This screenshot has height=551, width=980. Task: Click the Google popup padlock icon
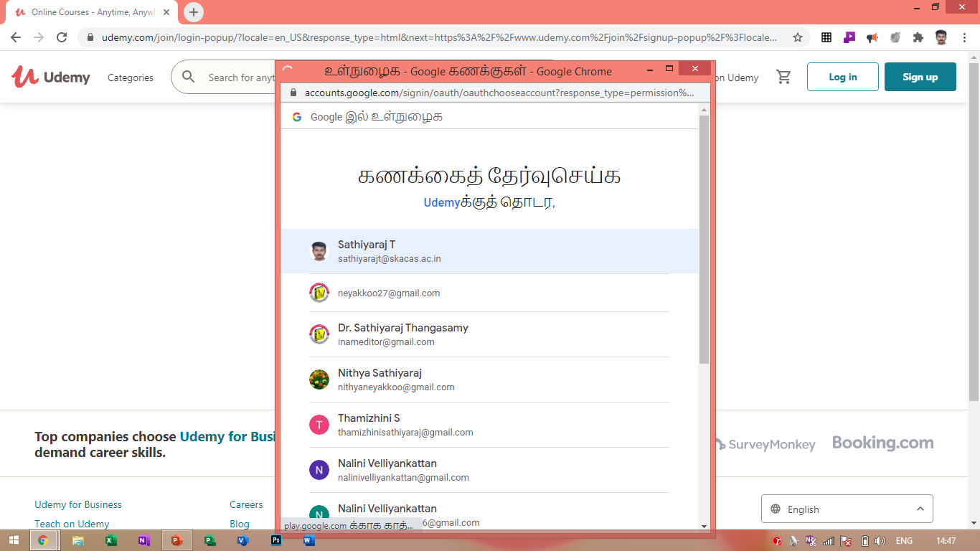(x=293, y=93)
